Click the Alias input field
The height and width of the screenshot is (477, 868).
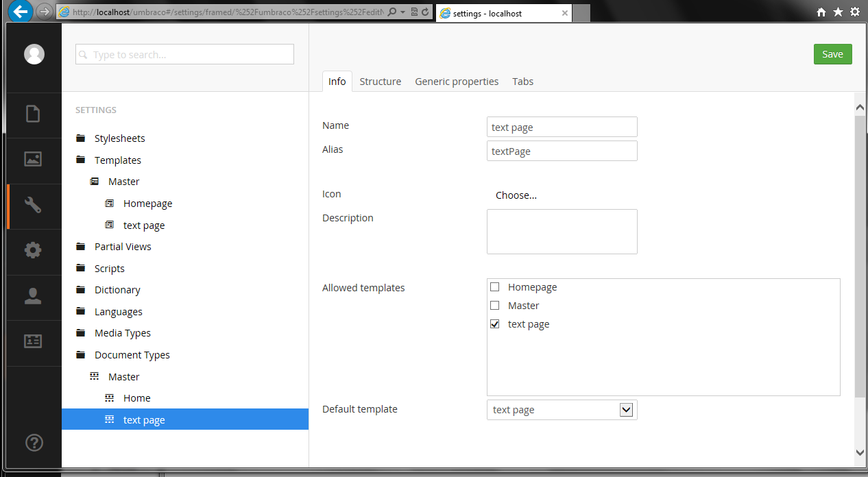562,151
